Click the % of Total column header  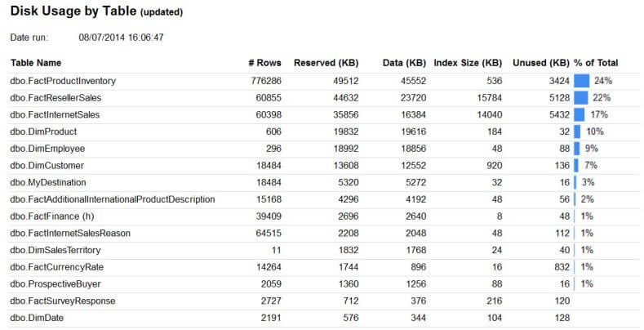pos(596,63)
